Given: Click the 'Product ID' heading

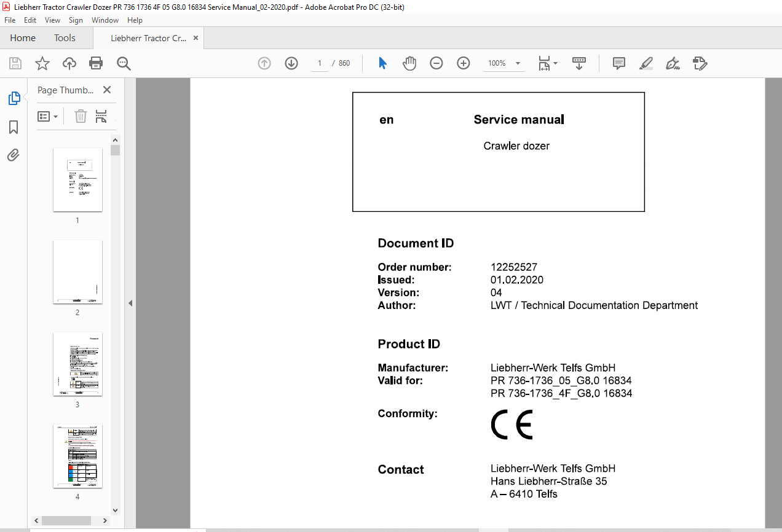Looking at the screenshot, I should [x=409, y=344].
